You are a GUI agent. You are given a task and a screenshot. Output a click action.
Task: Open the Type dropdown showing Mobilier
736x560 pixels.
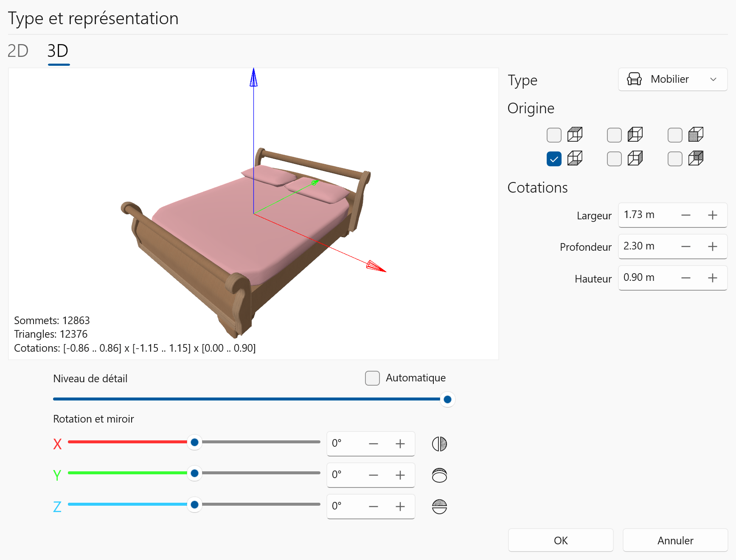pyautogui.click(x=672, y=79)
